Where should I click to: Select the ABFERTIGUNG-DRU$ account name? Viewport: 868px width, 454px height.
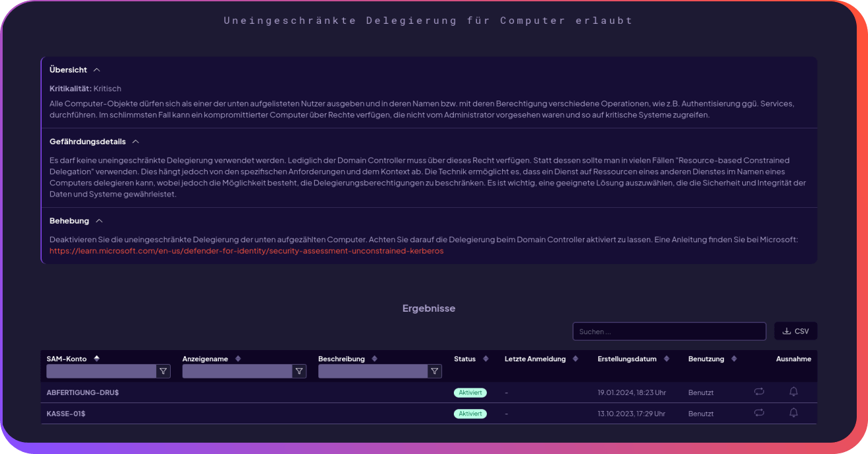click(x=83, y=392)
